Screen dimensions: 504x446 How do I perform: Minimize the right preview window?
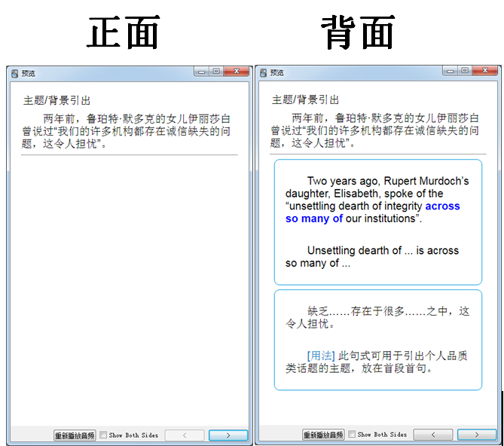pos(451,71)
